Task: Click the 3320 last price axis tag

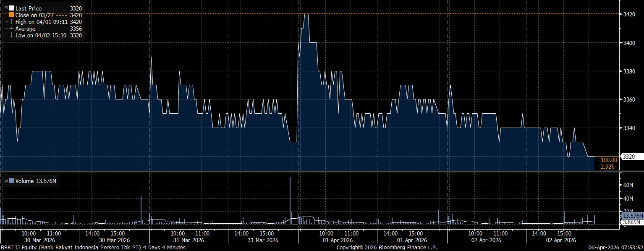Action: coord(628,157)
